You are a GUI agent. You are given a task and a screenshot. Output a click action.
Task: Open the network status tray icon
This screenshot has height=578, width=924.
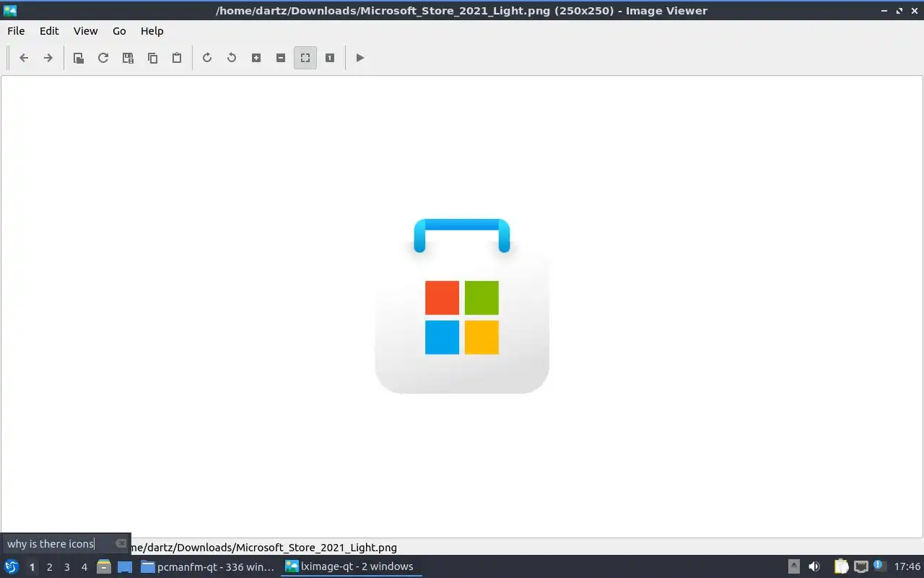[x=860, y=566]
